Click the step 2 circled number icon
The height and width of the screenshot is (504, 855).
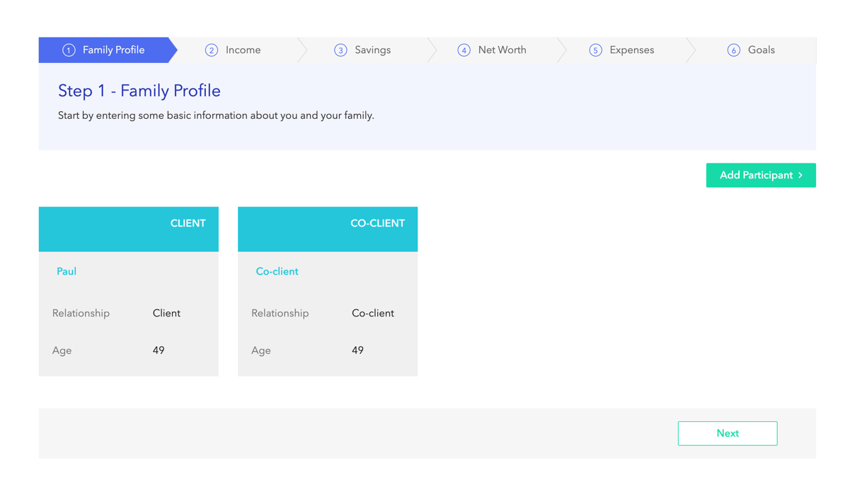(211, 50)
